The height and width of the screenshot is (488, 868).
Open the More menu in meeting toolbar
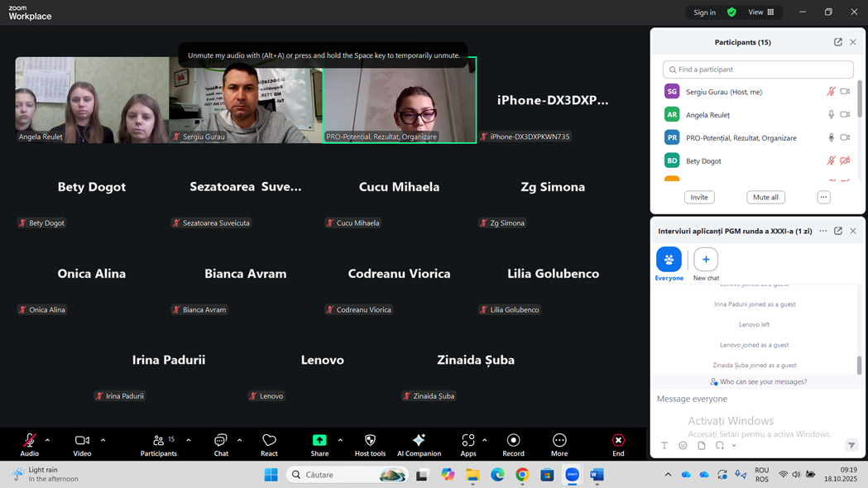tap(559, 444)
